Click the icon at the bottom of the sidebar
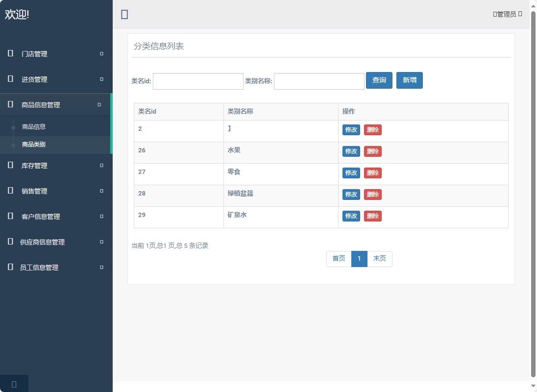The height and width of the screenshot is (392, 537). pyautogui.click(x=14, y=384)
